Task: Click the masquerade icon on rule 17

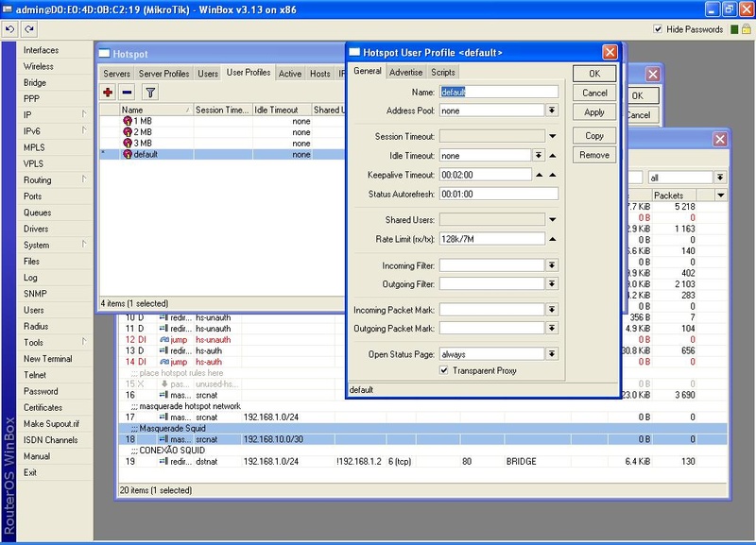Action: pos(163,417)
